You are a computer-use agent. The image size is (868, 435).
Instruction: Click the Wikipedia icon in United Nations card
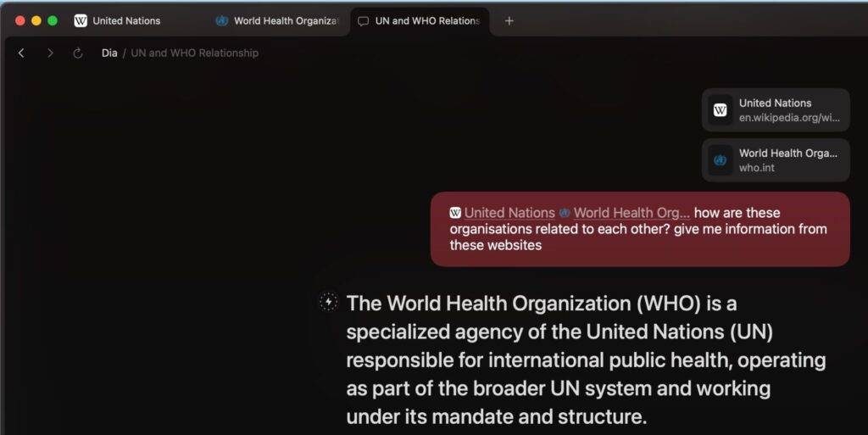tap(721, 110)
